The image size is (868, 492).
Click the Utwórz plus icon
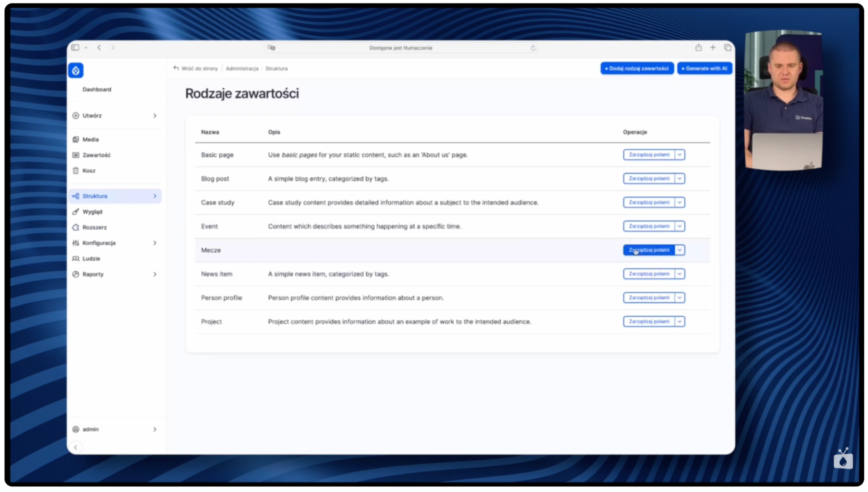click(x=76, y=115)
